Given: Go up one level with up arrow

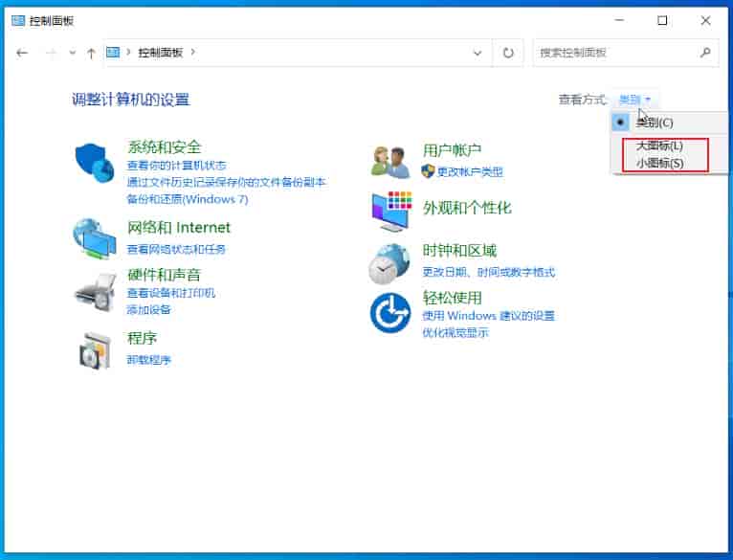Looking at the screenshot, I should (91, 53).
